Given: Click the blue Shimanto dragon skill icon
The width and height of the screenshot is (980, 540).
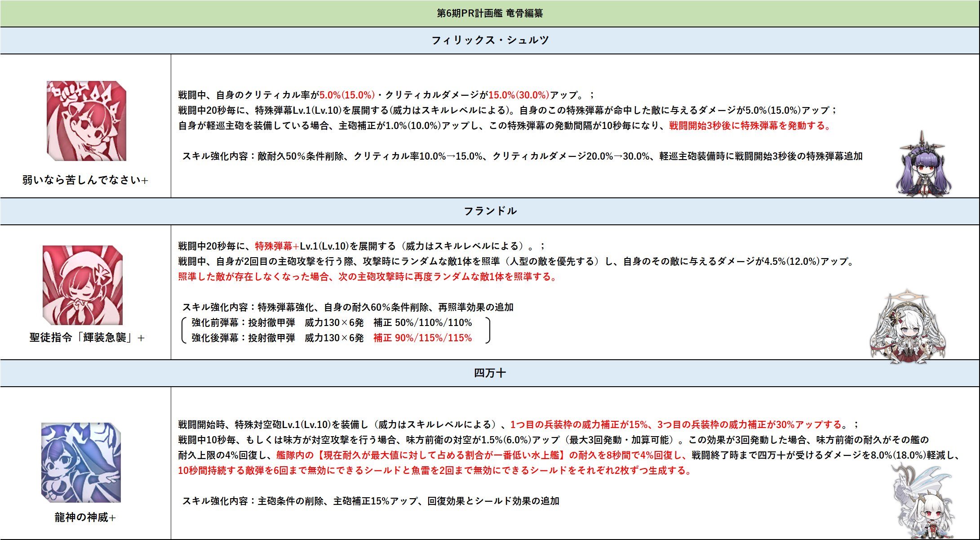Looking at the screenshot, I should 81,462.
